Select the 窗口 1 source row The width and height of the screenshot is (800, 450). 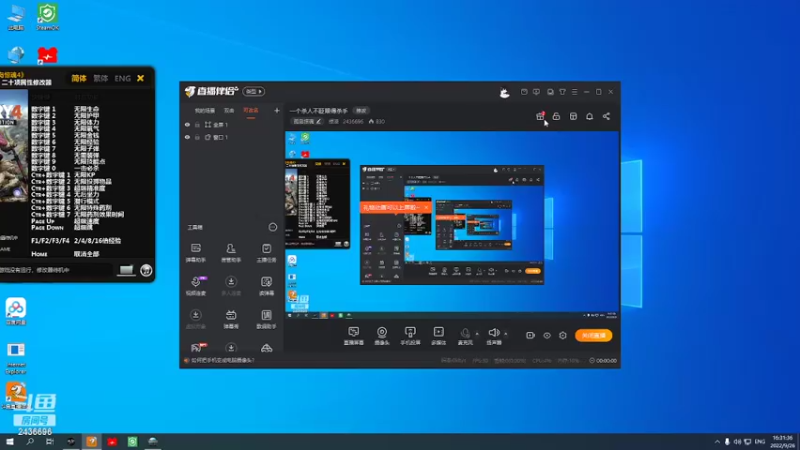coord(232,137)
